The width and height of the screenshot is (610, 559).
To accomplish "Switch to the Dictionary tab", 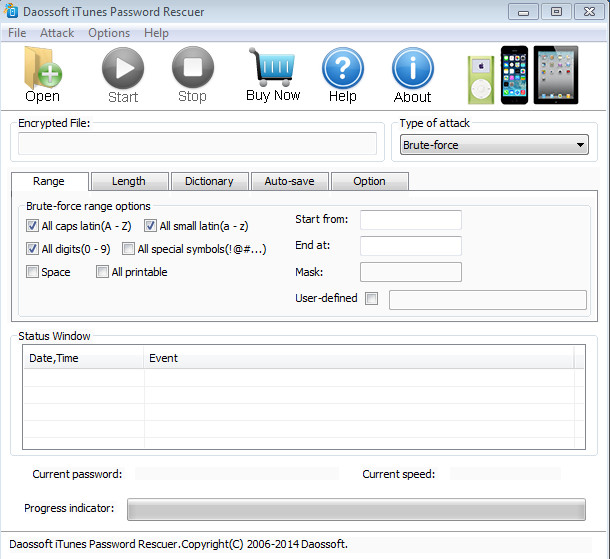I will click(x=209, y=181).
